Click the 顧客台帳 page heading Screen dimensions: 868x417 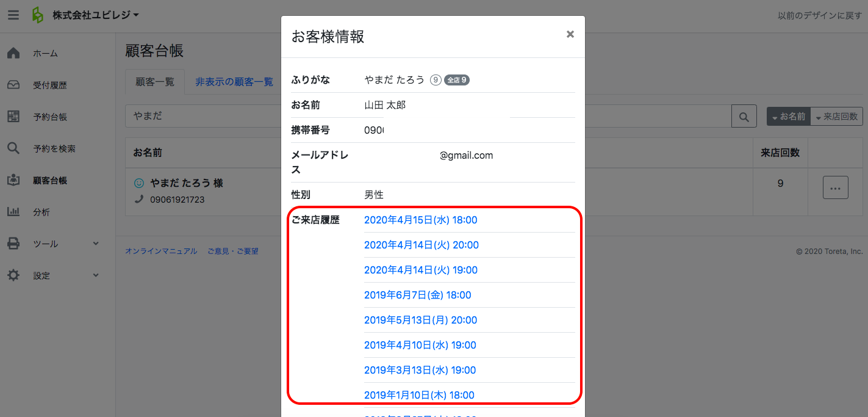(x=154, y=51)
